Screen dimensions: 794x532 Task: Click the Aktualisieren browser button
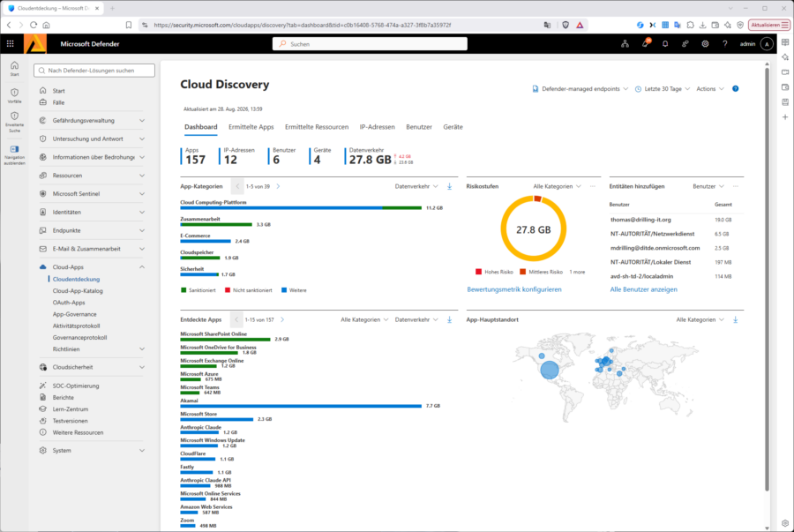[x=769, y=25]
